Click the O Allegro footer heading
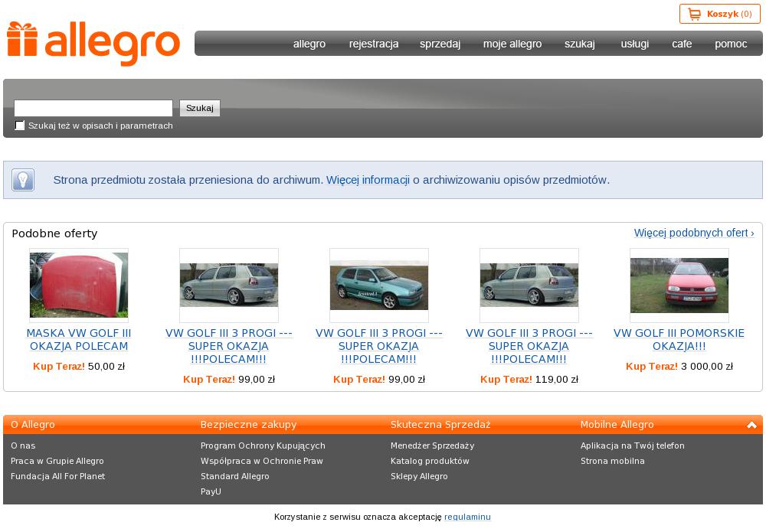The image size is (766, 532). [33, 425]
